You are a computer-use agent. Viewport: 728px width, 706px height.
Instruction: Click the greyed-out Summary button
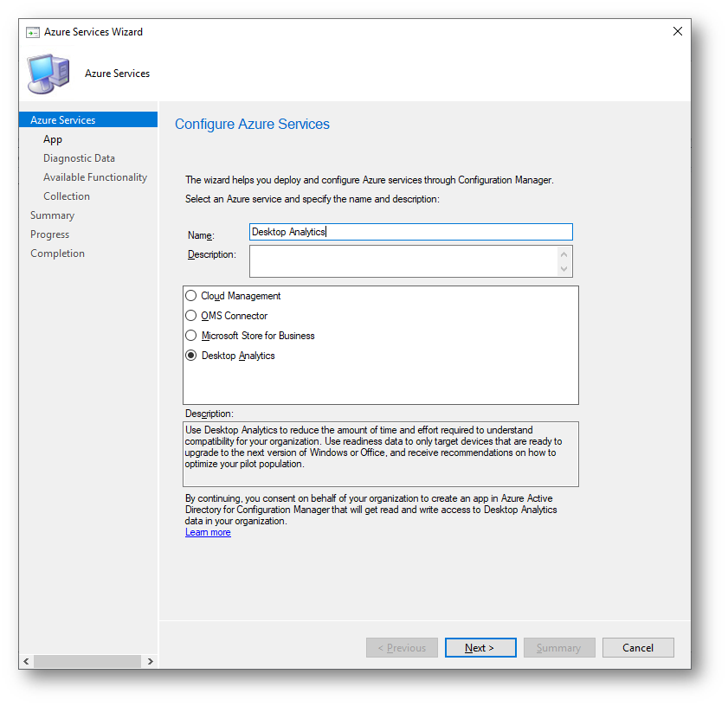click(559, 647)
